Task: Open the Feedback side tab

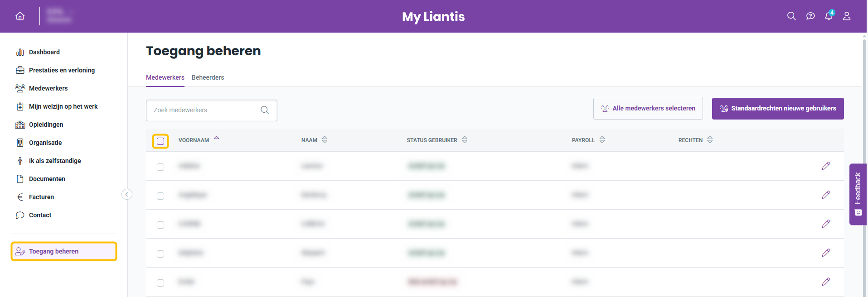Action: (x=858, y=194)
